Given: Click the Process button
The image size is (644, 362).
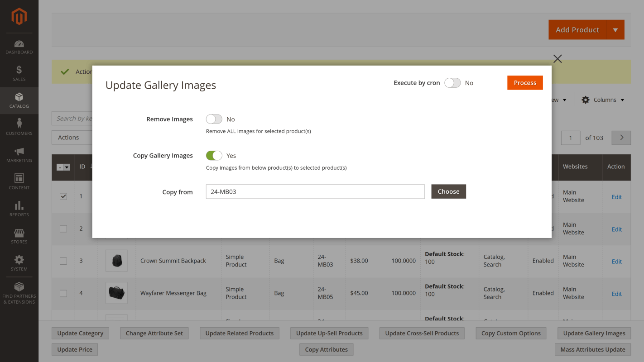Looking at the screenshot, I should pyautogui.click(x=525, y=83).
